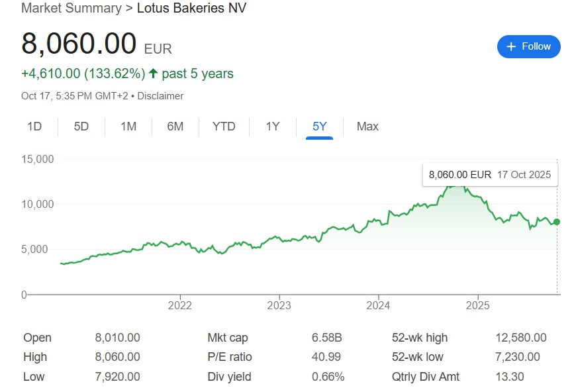This screenshot has width=574, height=392.
Task: Click the 2024 x-axis year label
Action: [378, 306]
